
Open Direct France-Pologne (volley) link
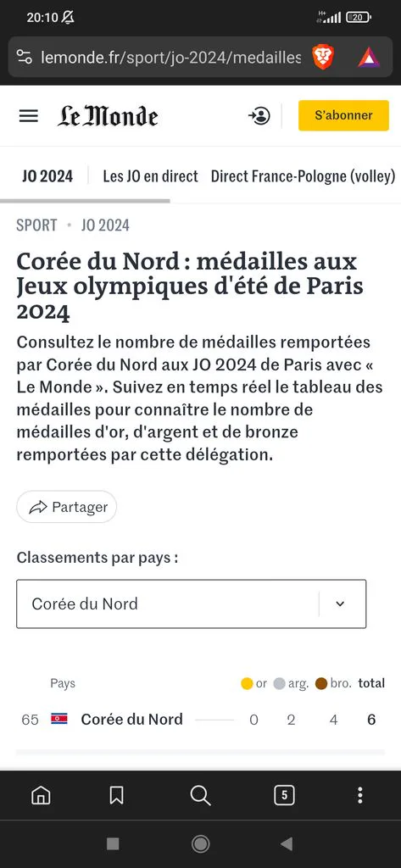303,176
